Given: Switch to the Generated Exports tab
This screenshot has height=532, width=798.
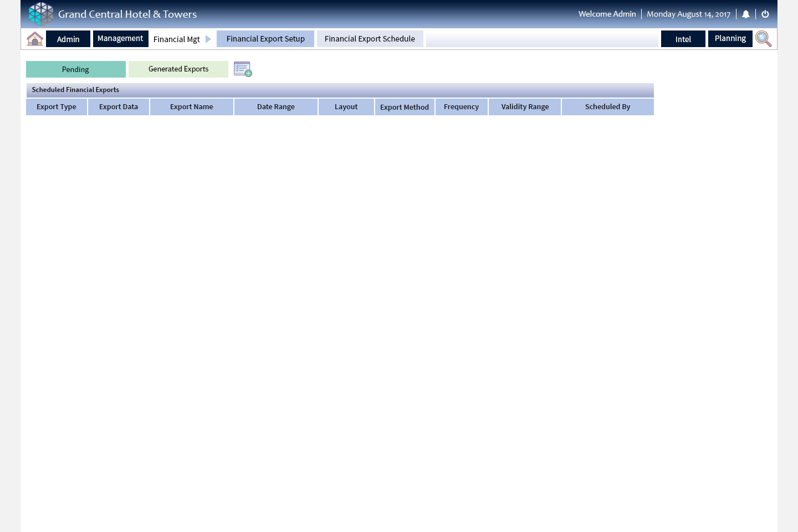Looking at the screenshot, I should (178, 69).
